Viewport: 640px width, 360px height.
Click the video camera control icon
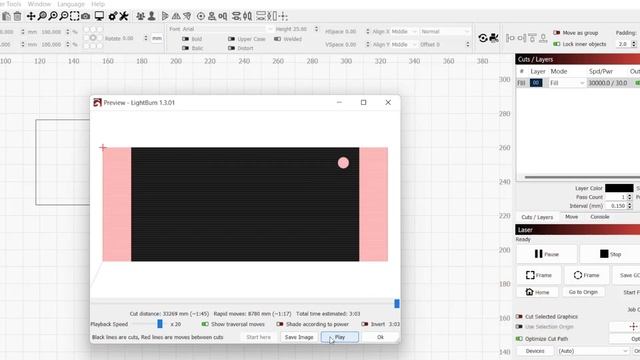494,38
